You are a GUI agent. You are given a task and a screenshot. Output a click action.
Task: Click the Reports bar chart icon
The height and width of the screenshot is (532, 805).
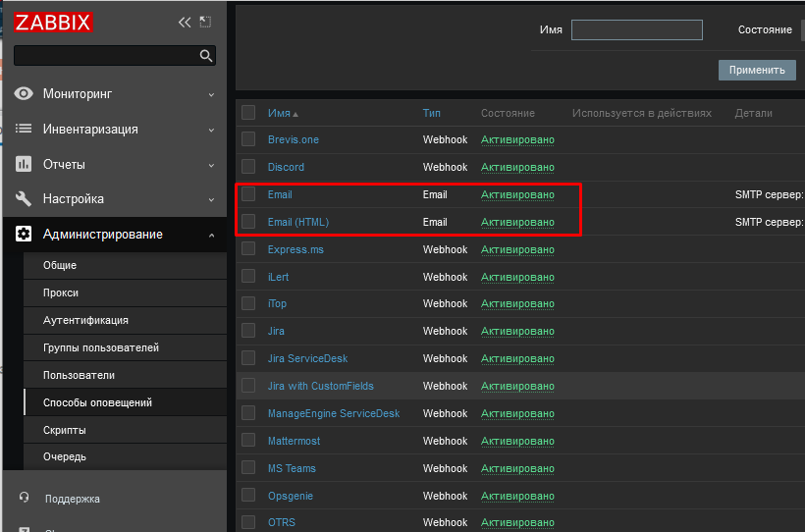(25, 164)
